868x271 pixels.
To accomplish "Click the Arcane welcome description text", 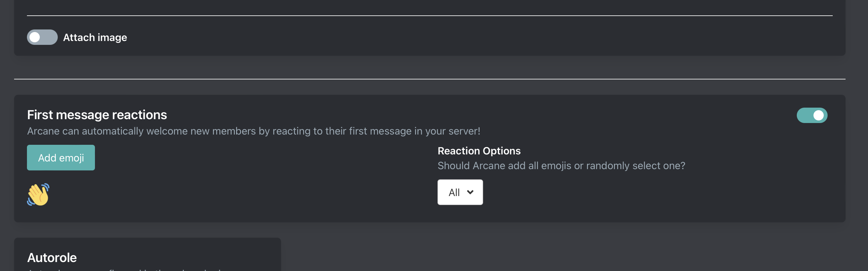I will 253,131.
